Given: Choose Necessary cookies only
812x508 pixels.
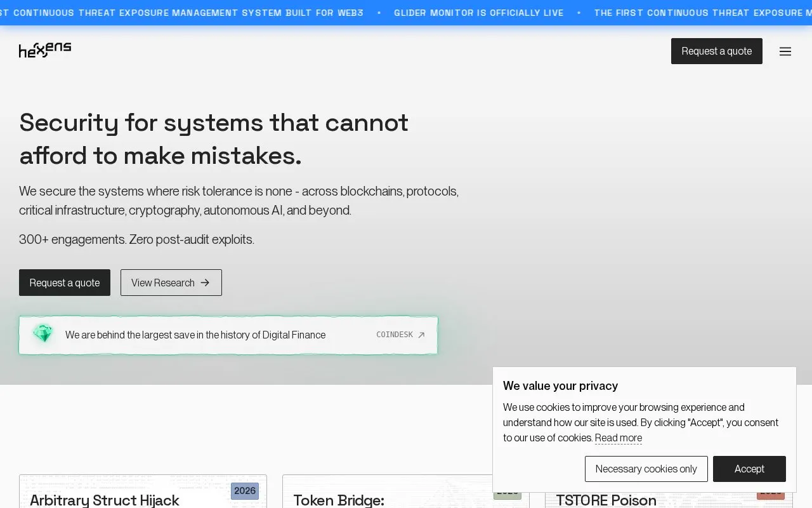Looking at the screenshot, I should [646, 469].
